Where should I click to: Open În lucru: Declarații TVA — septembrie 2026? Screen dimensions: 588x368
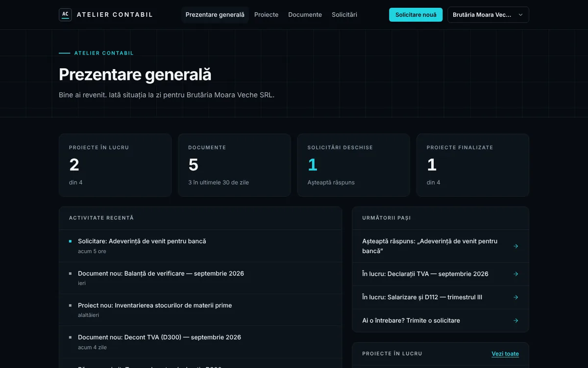pyautogui.click(x=441, y=274)
